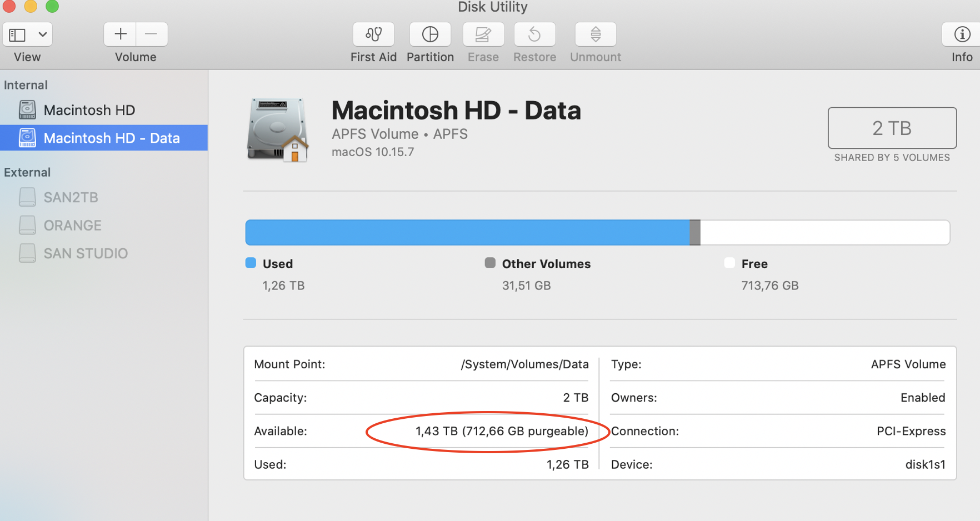
Task: Run First Aid stethoscope tool
Action: point(373,34)
